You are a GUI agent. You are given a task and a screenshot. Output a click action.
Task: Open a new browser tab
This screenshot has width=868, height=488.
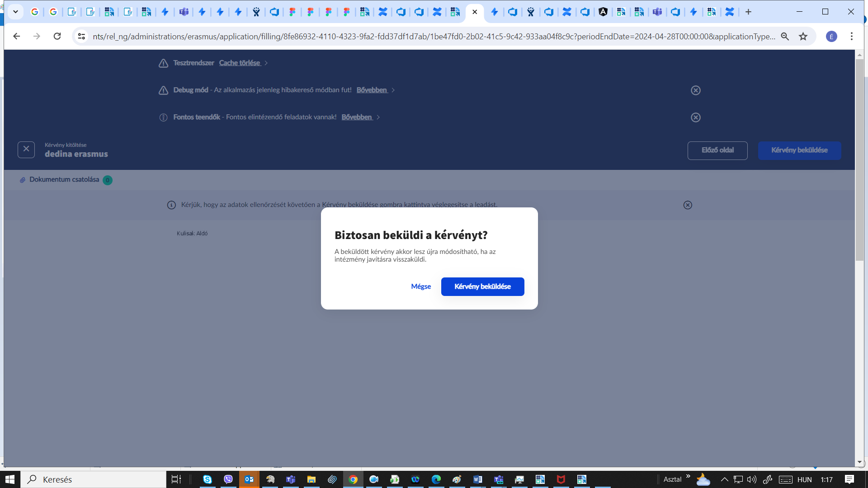tap(748, 12)
